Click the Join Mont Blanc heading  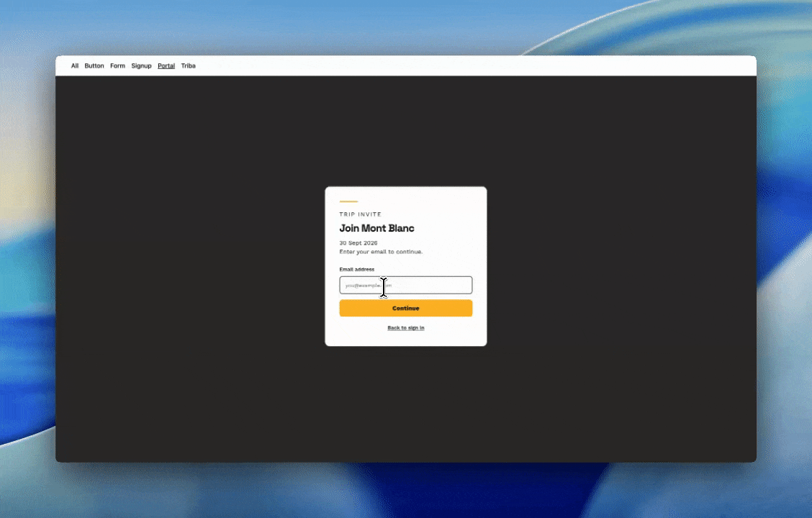pos(376,228)
